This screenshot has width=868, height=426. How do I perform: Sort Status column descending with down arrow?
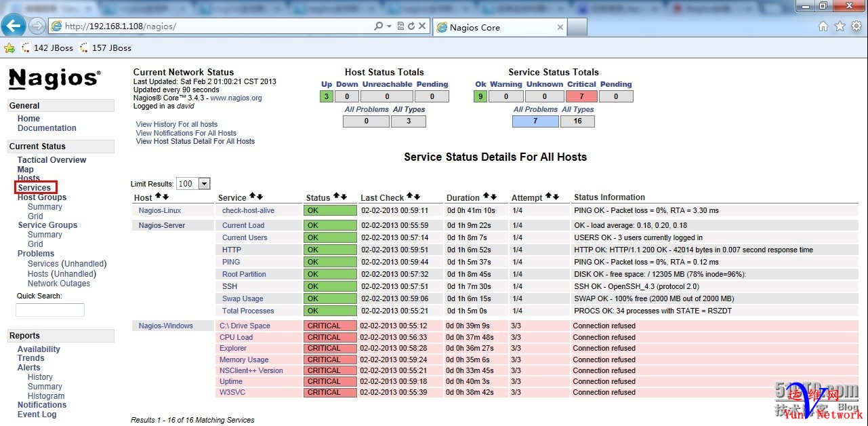[344, 197]
